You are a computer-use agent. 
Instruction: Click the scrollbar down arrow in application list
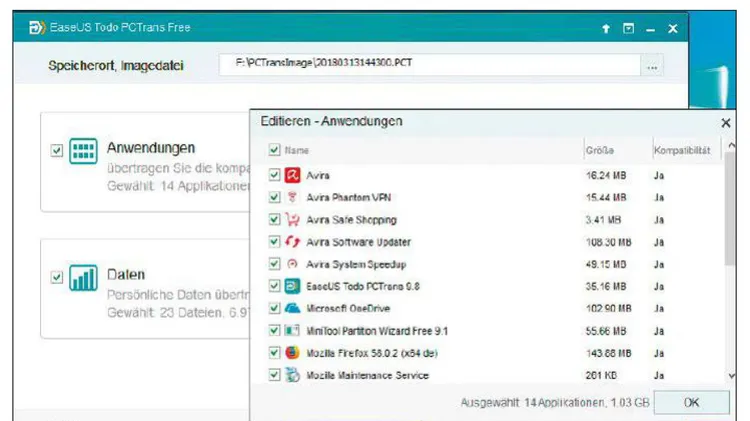[731, 376]
